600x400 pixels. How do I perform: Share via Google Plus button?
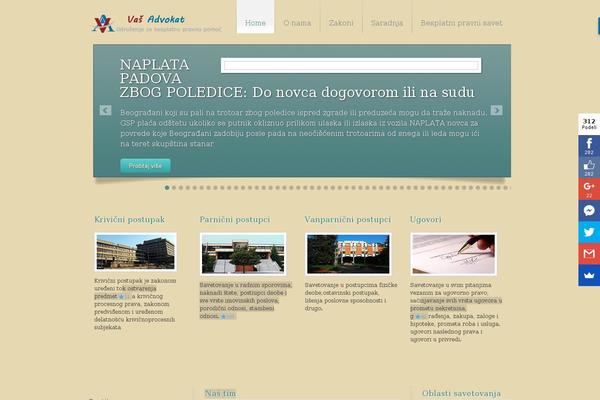[x=589, y=189]
